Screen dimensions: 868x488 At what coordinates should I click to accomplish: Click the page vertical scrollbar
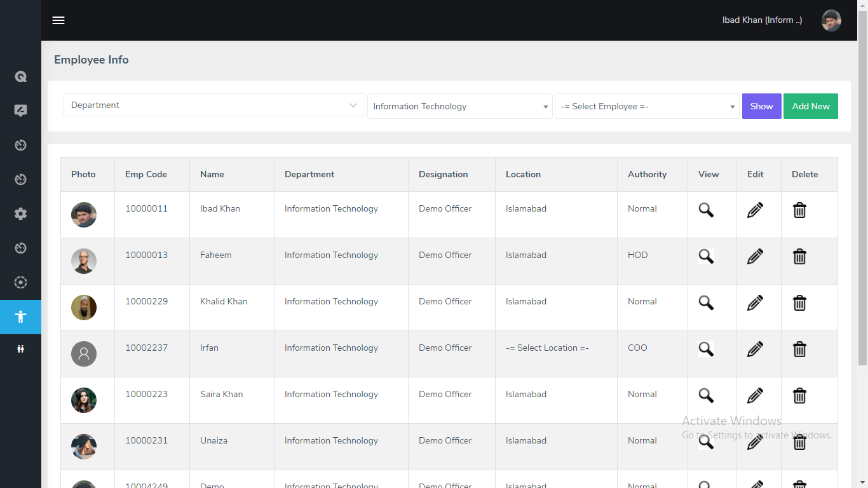[862, 191]
